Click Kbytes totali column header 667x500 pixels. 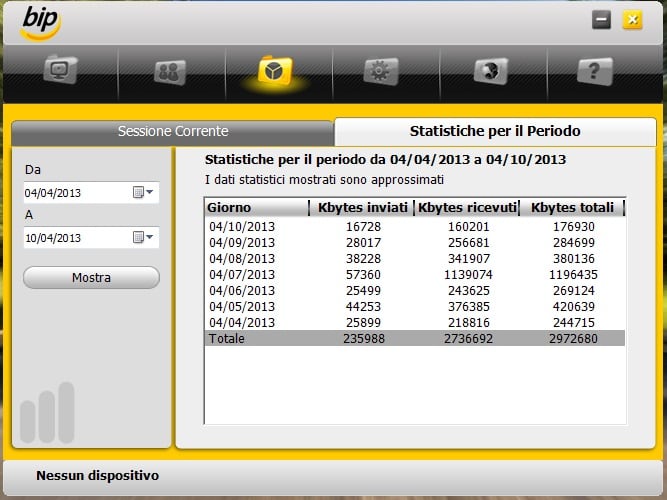573,208
